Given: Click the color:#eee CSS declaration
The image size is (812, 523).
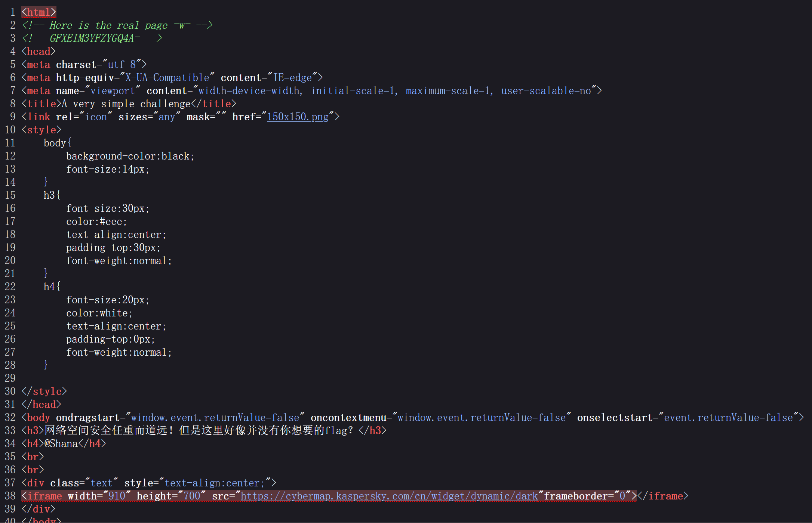Looking at the screenshot, I should [96, 222].
